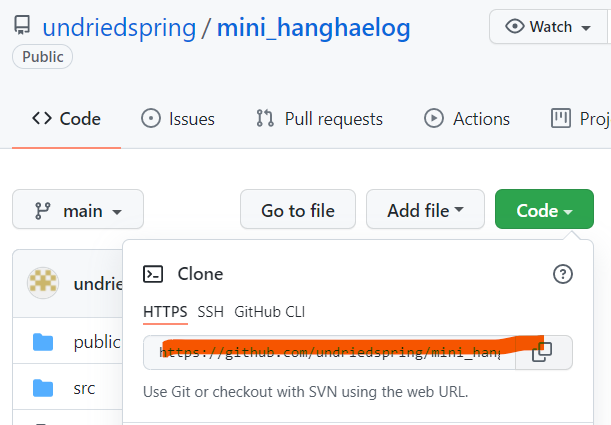The width and height of the screenshot is (611, 425).
Task: Click the Actions play icon
Action: pos(434,118)
